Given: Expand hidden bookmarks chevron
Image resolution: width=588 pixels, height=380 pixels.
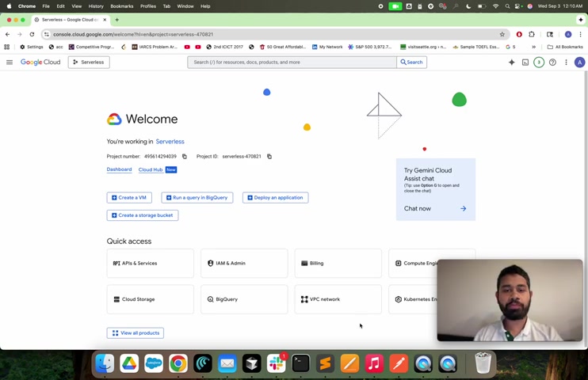Looking at the screenshot, I should coord(533,47).
